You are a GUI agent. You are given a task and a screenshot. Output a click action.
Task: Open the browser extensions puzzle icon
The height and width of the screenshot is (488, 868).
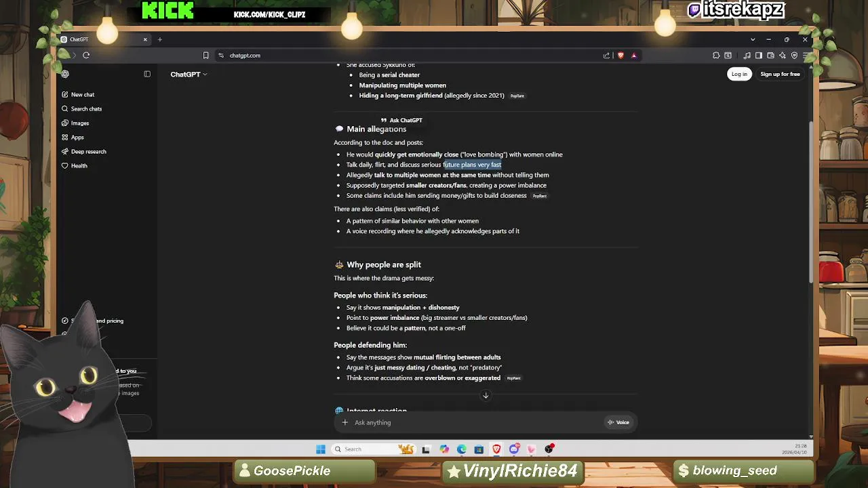tap(716, 56)
